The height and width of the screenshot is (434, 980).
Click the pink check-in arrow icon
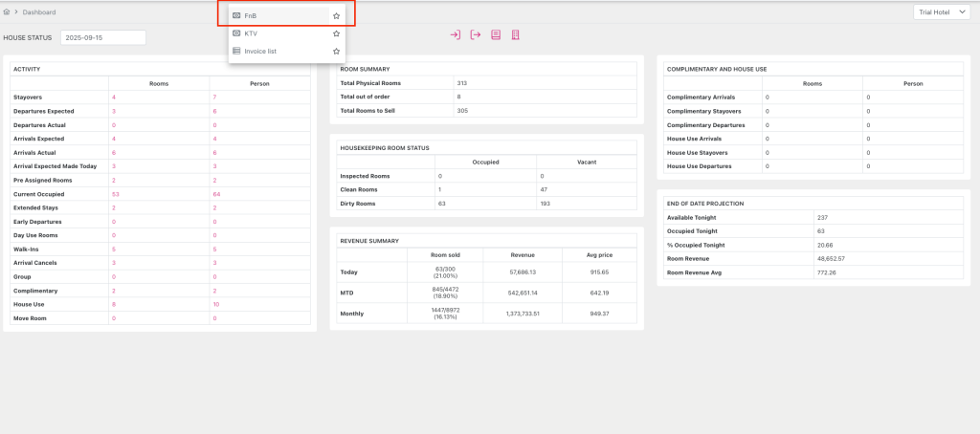(x=456, y=35)
